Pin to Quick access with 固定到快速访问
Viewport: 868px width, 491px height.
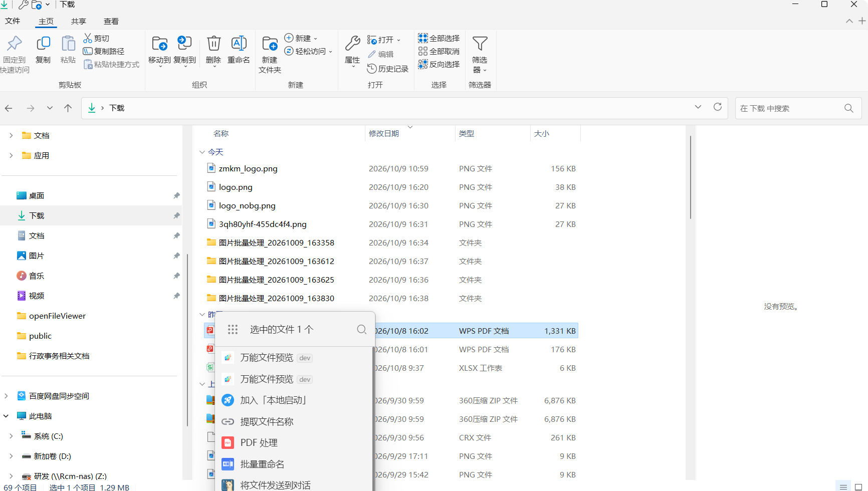pos(15,54)
